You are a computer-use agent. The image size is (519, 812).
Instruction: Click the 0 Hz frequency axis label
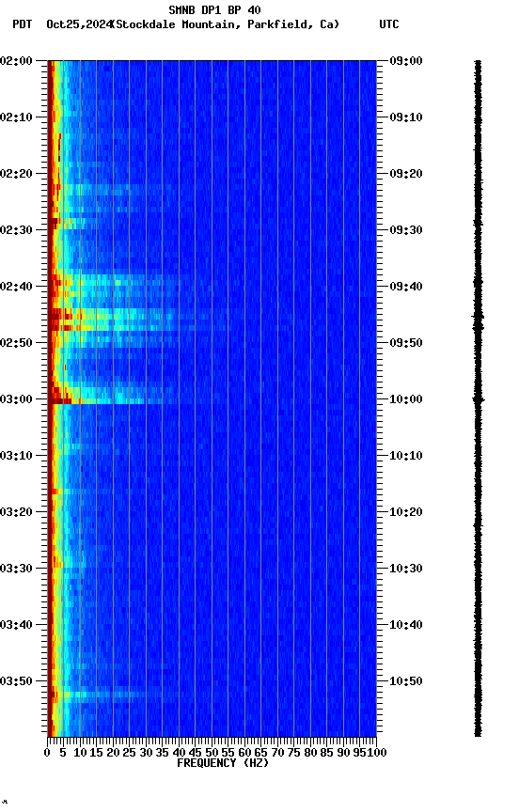pyautogui.click(x=48, y=753)
